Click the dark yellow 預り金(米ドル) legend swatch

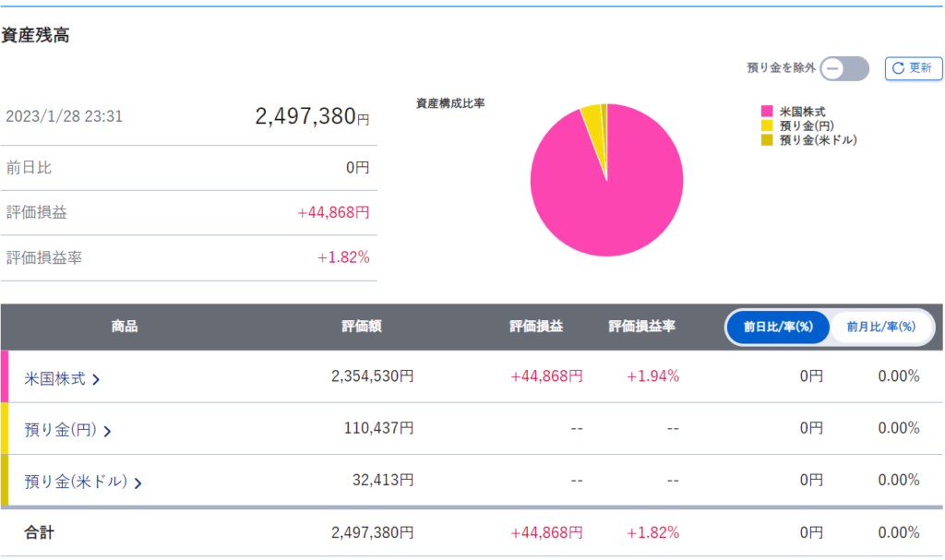[766, 139]
